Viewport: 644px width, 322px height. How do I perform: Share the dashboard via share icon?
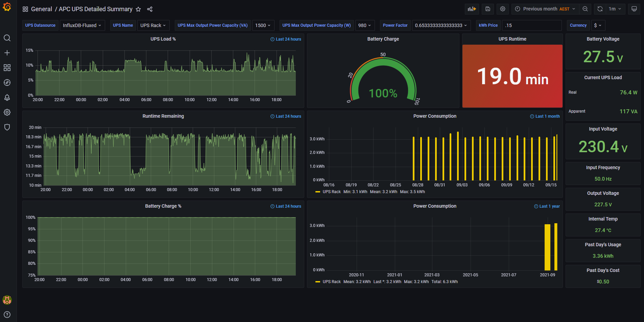150,9
